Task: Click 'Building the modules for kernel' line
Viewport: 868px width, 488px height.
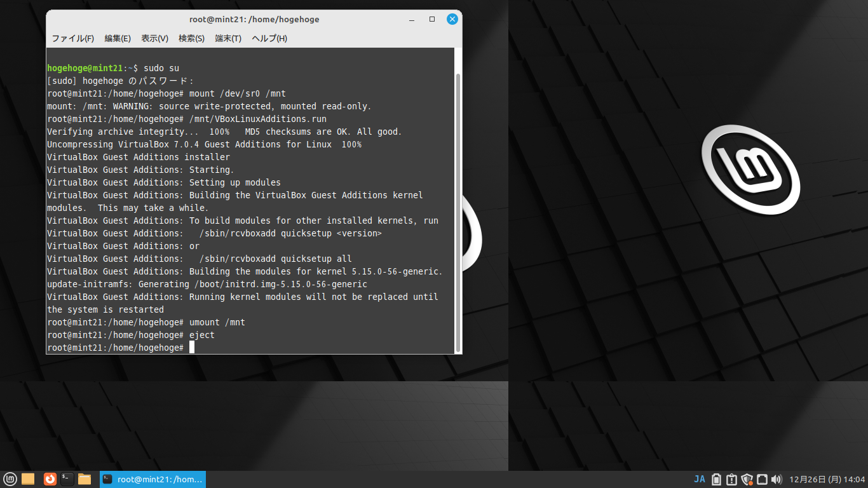Action: click(245, 271)
